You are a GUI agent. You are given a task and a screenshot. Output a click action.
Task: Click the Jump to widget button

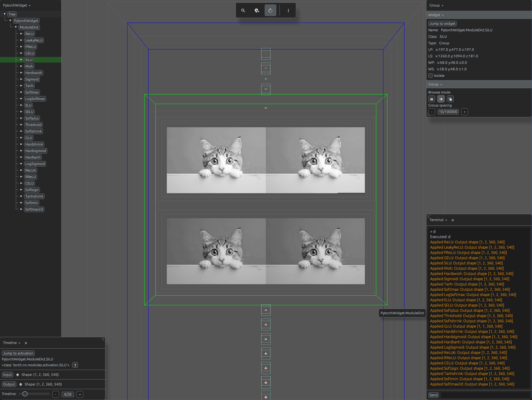tap(443, 24)
